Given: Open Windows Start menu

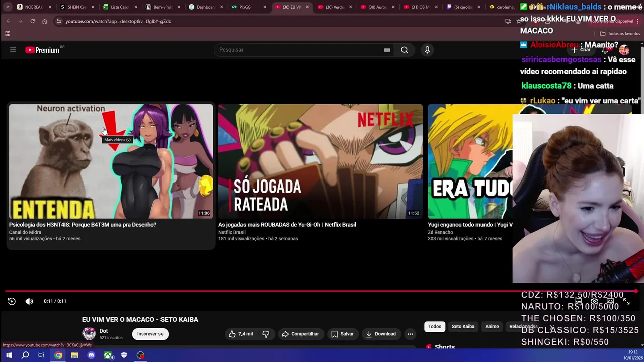Looking at the screenshot, I should (9, 355).
